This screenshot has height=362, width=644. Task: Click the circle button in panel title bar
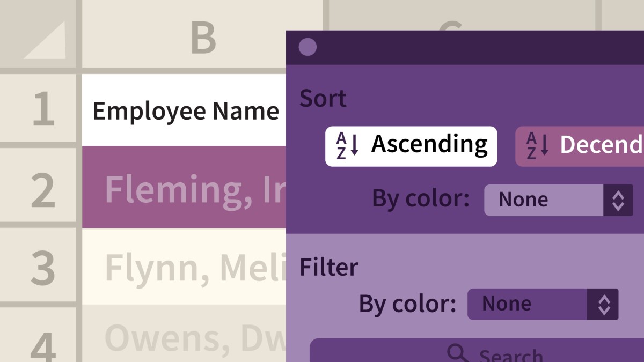pyautogui.click(x=308, y=47)
